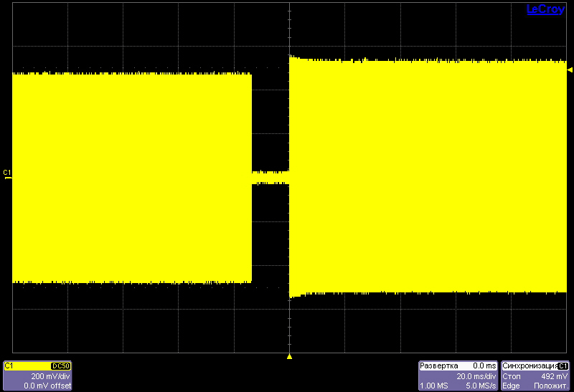
Task: Open the Развертка timebase descriptor
Action: (x=439, y=366)
